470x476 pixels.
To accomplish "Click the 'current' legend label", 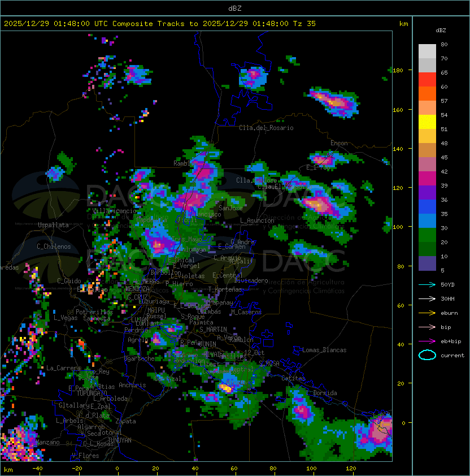I will tap(452, 356).
